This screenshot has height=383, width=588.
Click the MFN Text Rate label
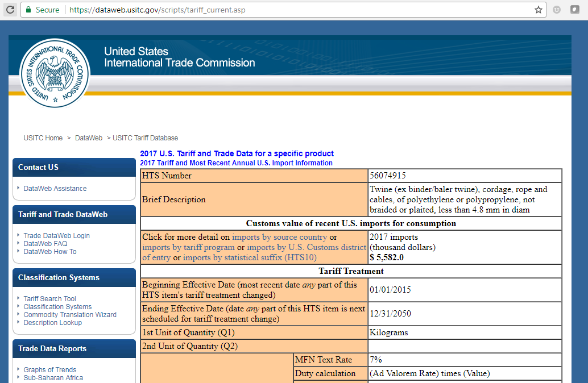coord(324,360)
